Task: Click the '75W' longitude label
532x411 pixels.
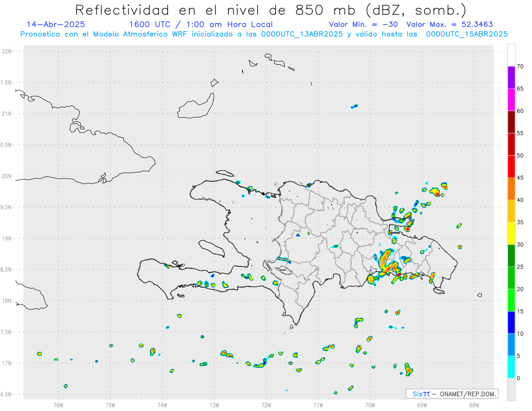Action: click(x=110, y=404)
